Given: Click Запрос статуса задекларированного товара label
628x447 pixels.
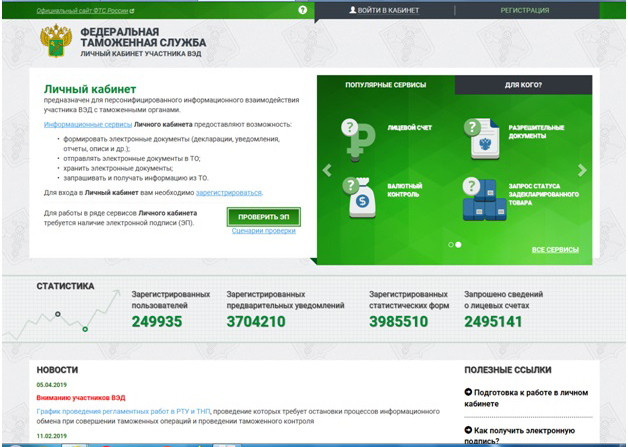Looking at the screenshot, I should pyautogui.click(x=543, y=194).
